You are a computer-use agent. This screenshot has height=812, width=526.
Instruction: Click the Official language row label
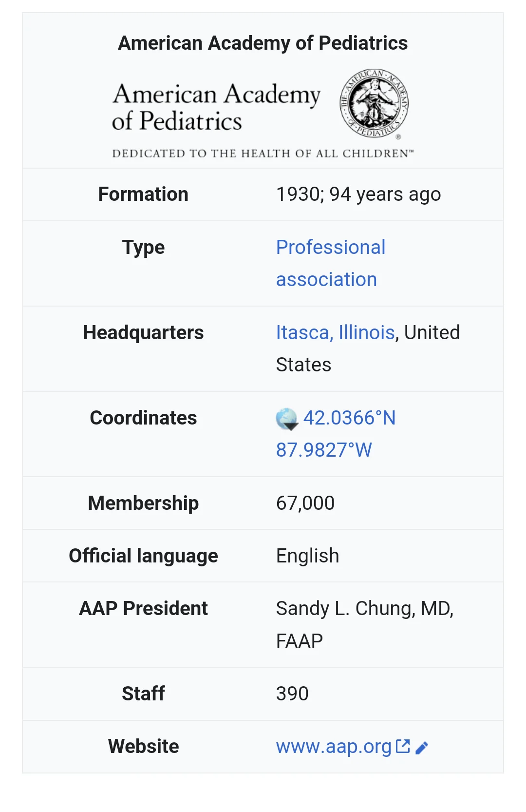pos(143,556)
